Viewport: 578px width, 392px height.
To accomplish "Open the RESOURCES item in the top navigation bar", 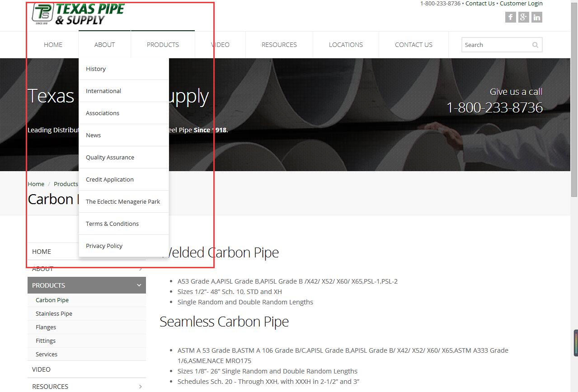I will [x=279, y=45].
